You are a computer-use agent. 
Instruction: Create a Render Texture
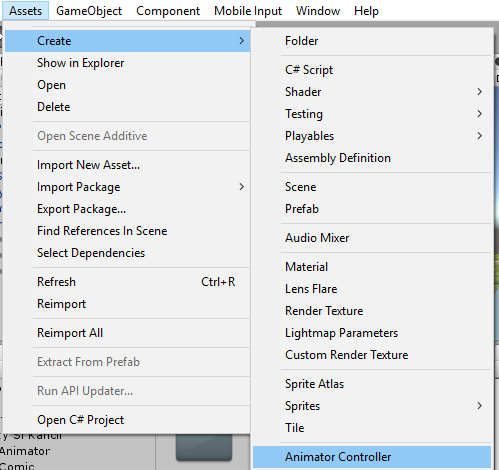pos(372,311)
